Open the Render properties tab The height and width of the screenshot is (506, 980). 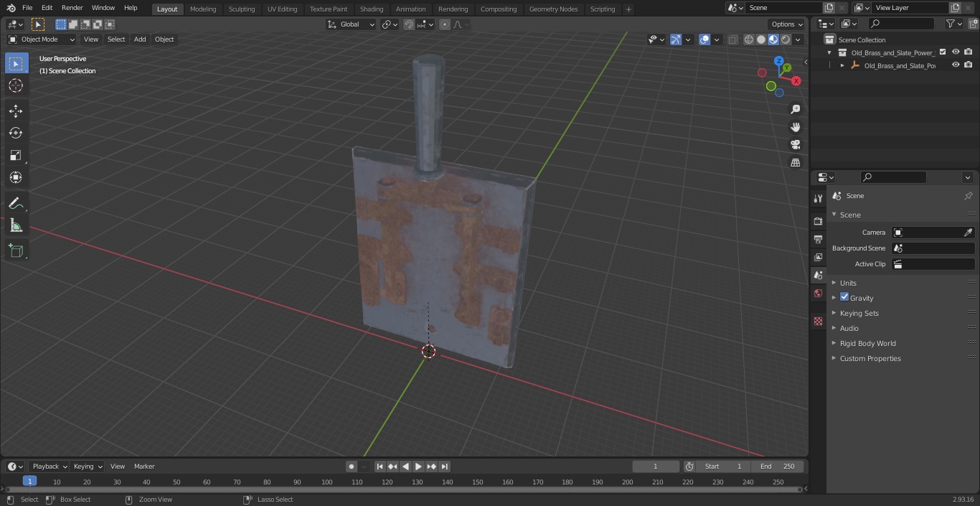(818, 221)
